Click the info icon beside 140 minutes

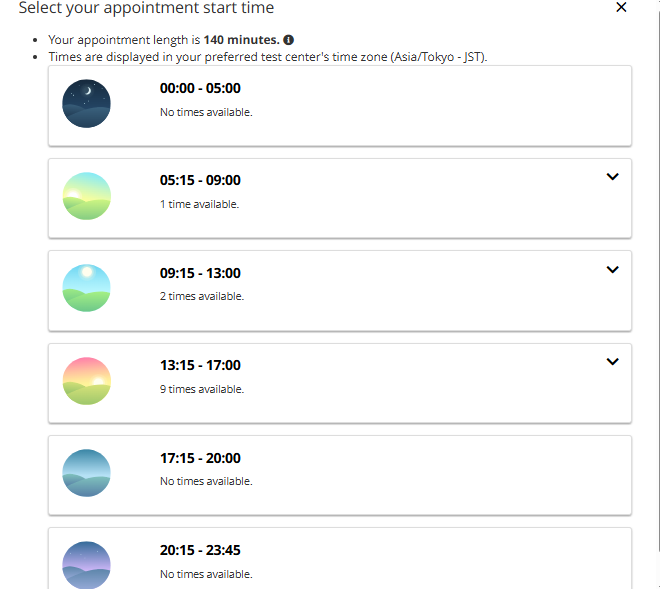click(x=288, y=40)
